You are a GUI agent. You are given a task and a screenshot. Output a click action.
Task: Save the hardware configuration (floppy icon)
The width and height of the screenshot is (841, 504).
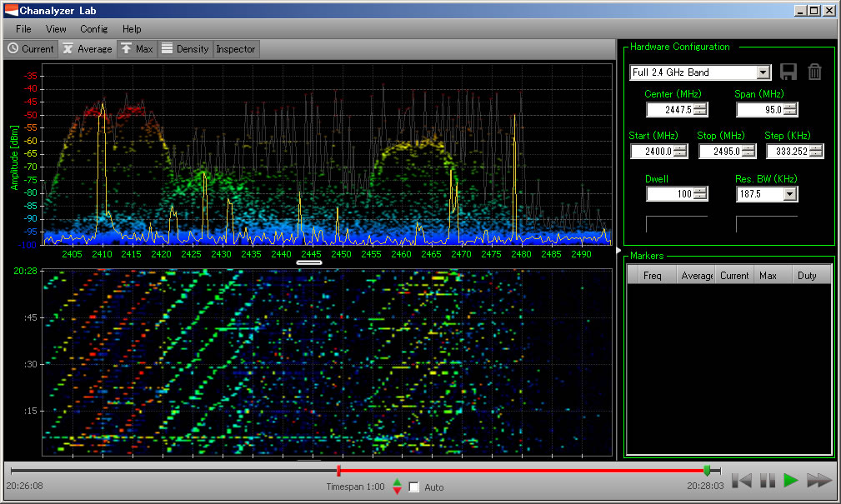point(788,72)
